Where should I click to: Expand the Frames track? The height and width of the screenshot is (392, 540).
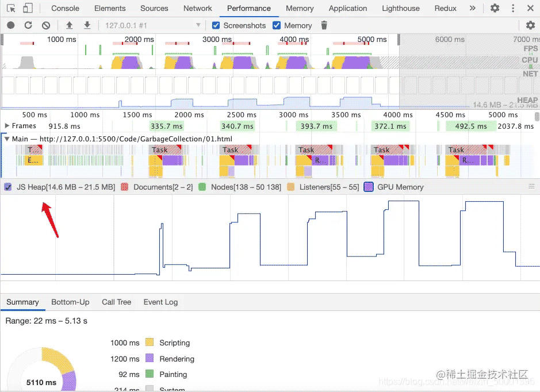[x=7, y=126]
